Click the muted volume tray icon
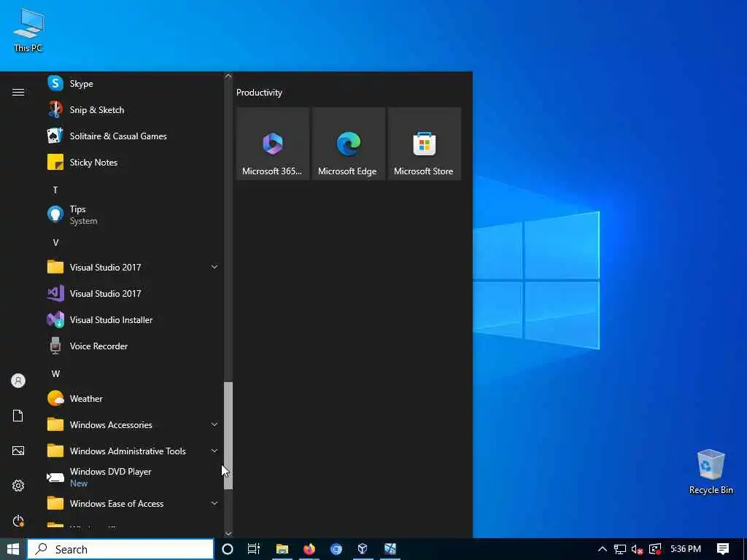The image size is (747, 560). [x=637, y=549]
